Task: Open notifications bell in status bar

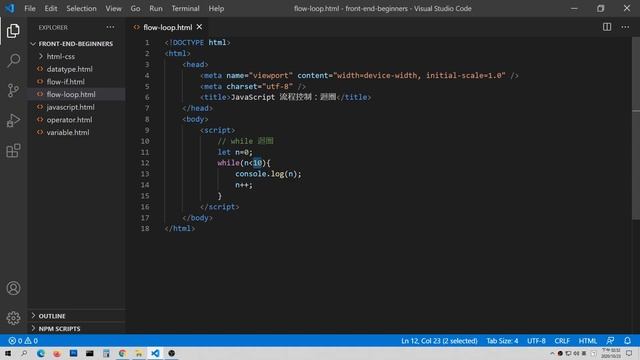Action: (627, 340)
